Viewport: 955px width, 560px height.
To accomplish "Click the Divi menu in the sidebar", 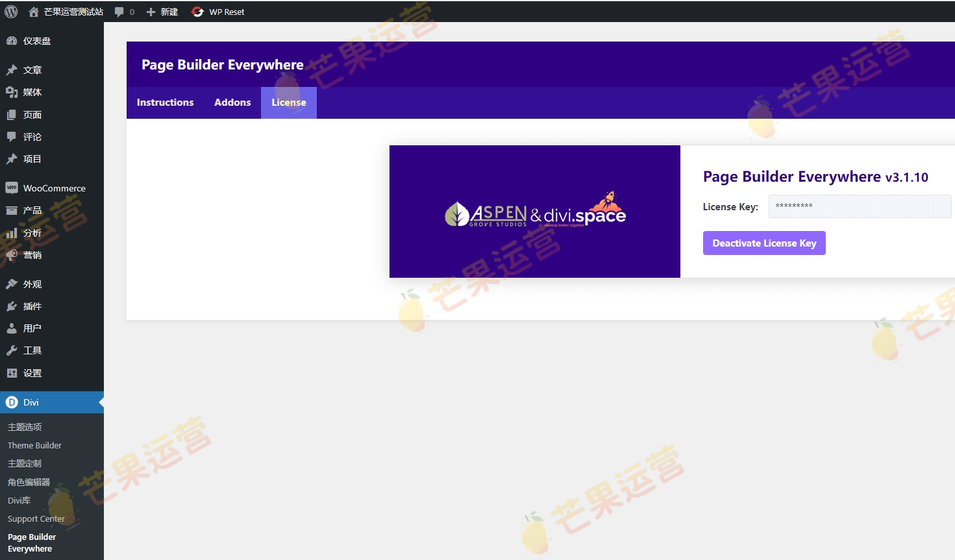I will click(29, 402).
